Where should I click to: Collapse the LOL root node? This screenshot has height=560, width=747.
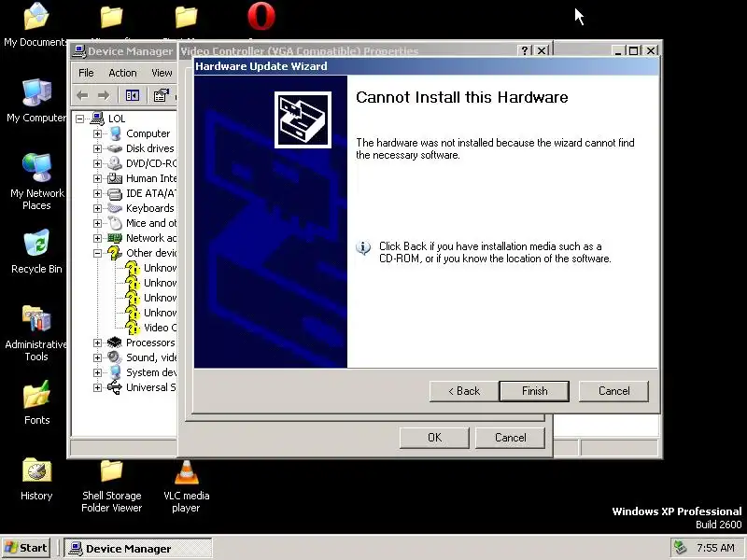coord(80,119)
